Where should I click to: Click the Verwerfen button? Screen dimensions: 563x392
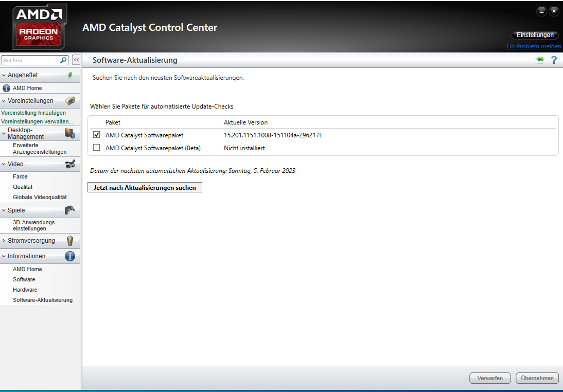pyautogui.click(x=490, y=378)
